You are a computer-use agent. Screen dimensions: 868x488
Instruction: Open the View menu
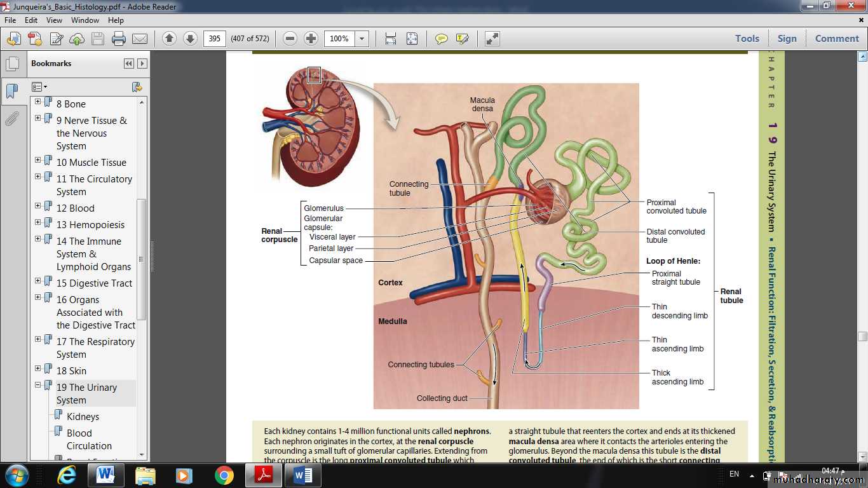pos(54,20)
